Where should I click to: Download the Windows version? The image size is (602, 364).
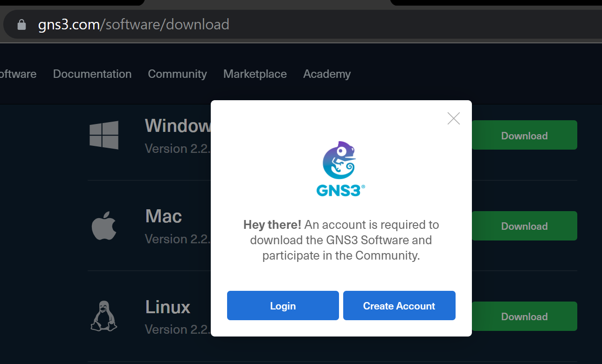tap(524, 135)
